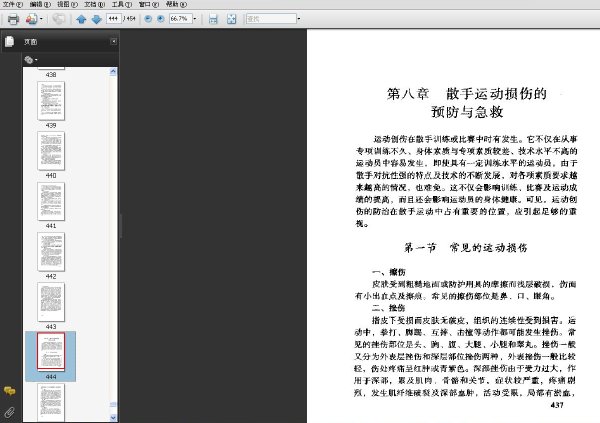This screenshot has height=423, width=600.
Task: Open the 文件 (File) menu
Action: [x=13, y=4]
